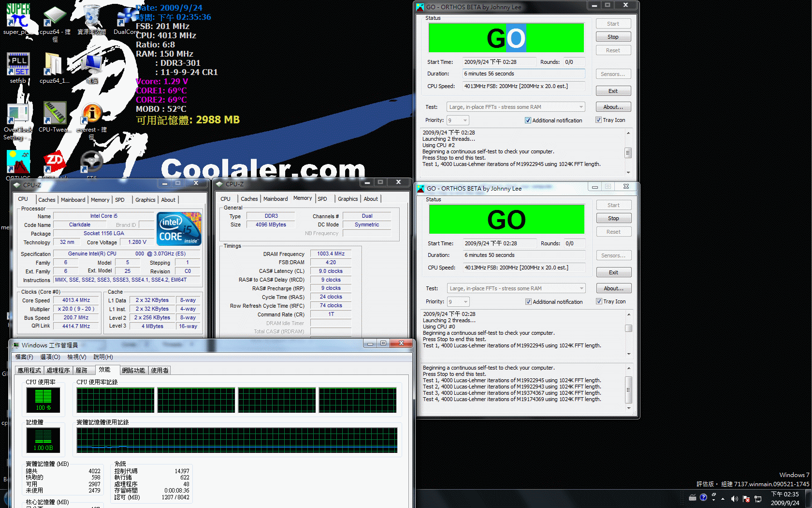Open the super_pi desktop shortcut
The image size is (812, 508).
(18, 15)
